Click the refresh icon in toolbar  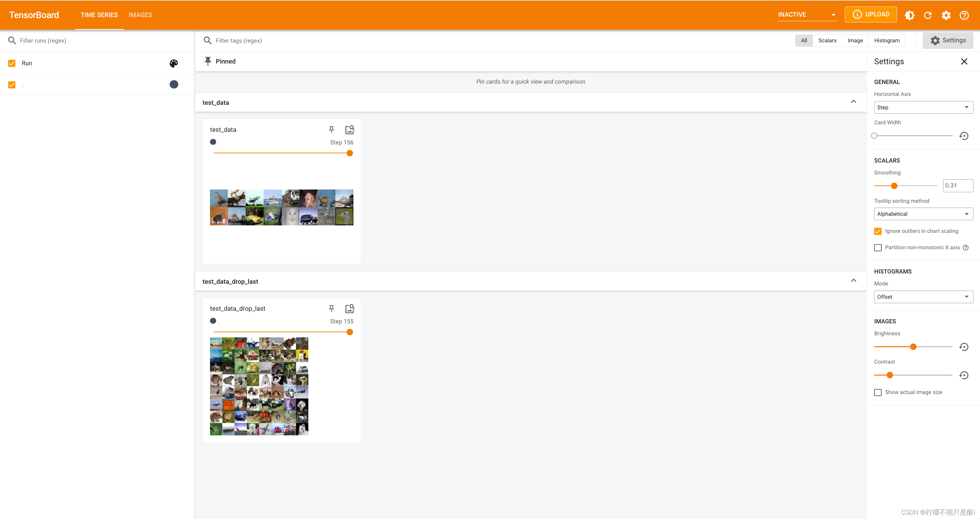point(927,15)
